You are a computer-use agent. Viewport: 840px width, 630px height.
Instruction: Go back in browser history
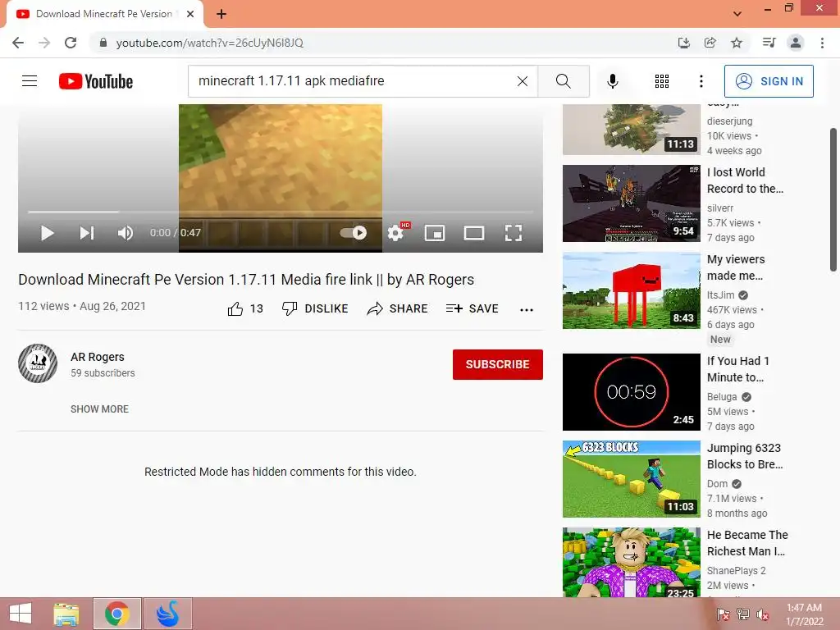click(x=18, y=43)
